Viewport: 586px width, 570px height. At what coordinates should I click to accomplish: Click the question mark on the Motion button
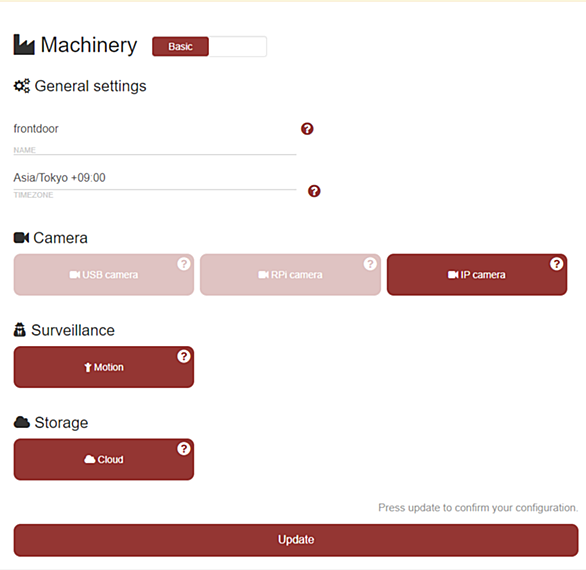pyautogui.click(x=183, y=356)
